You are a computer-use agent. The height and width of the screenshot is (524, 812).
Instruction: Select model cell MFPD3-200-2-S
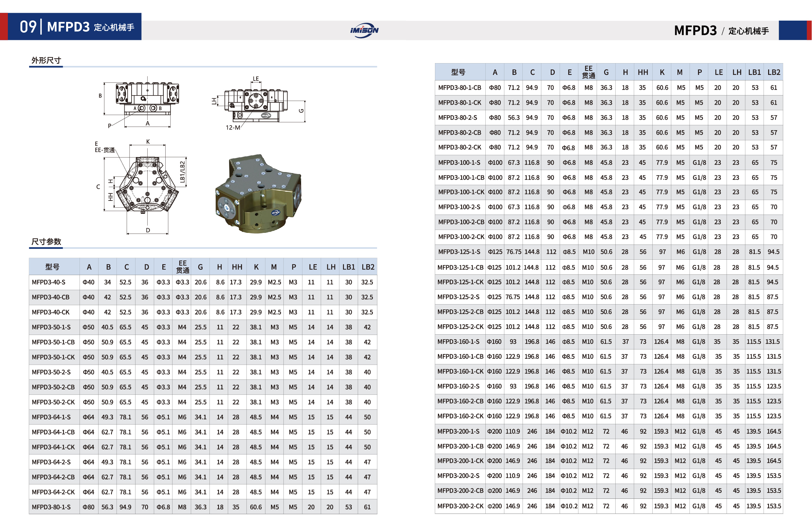(460, 476)
